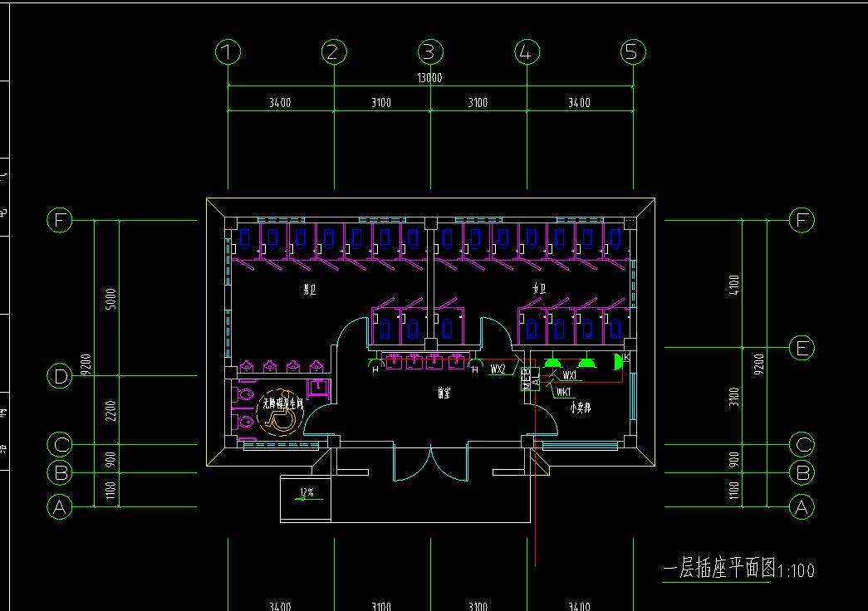Click the green socket symbol marked K
The width and height of the screenshot is (868, 611).
pyautogui.click(x=617, y=361)
